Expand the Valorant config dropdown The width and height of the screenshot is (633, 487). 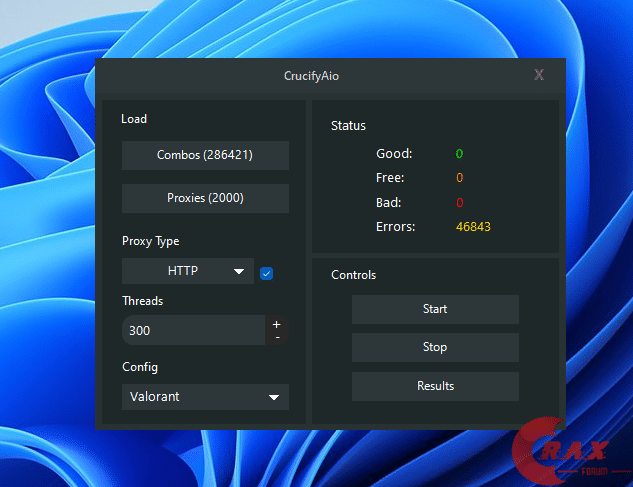(x=205, y=397)
